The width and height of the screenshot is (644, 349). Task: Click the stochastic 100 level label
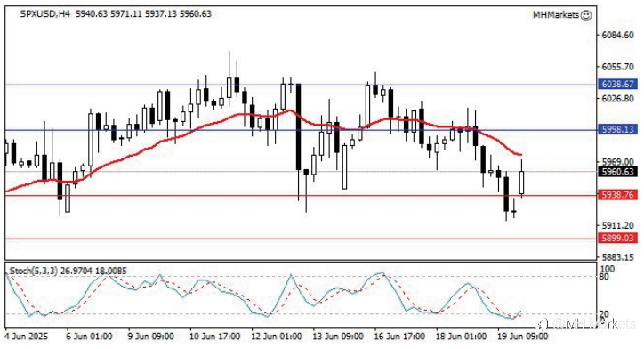point(608,269)
